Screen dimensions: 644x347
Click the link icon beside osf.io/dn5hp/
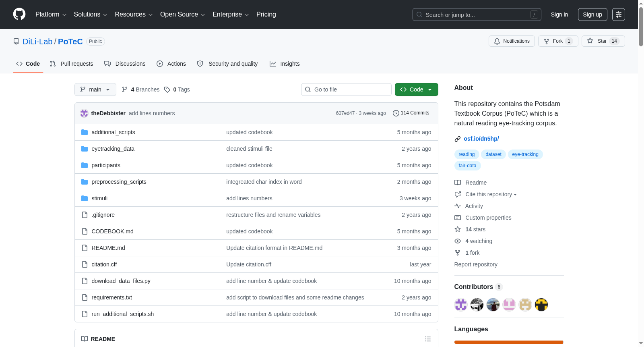[458, 139]
